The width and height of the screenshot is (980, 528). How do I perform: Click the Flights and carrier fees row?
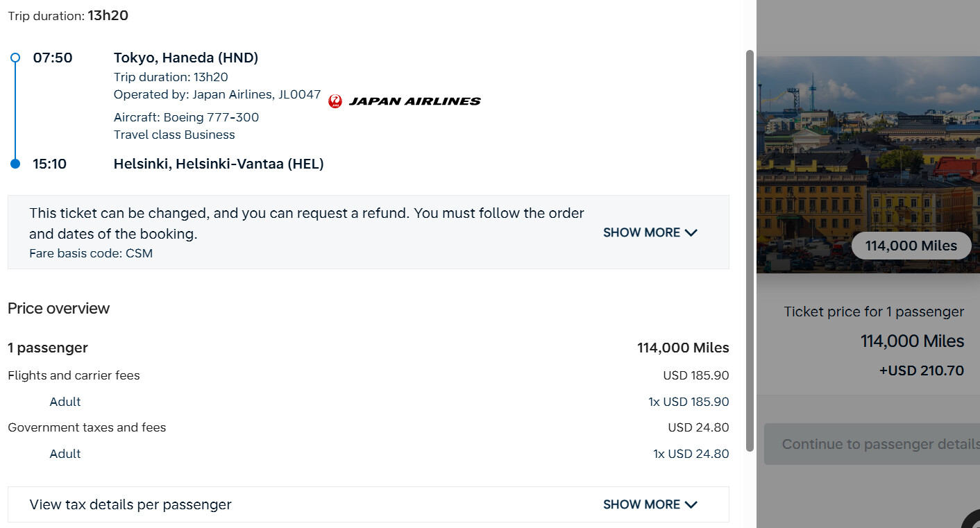tap(74, 375)
